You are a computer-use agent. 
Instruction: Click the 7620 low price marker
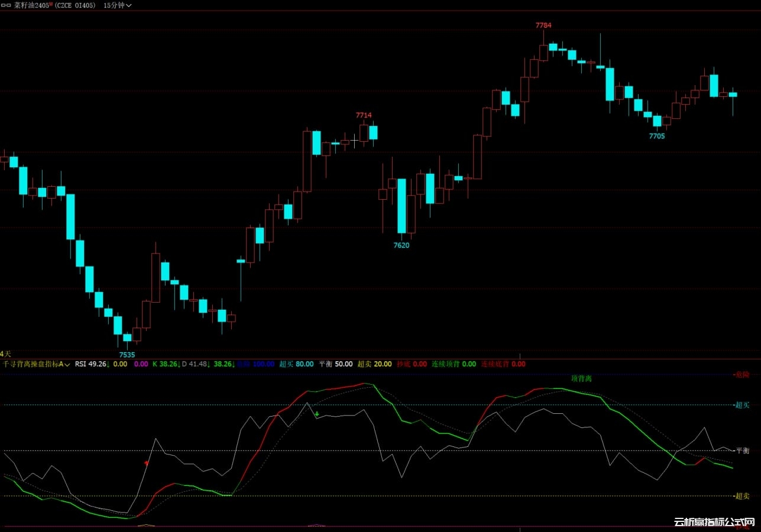(x=401, y=245)
